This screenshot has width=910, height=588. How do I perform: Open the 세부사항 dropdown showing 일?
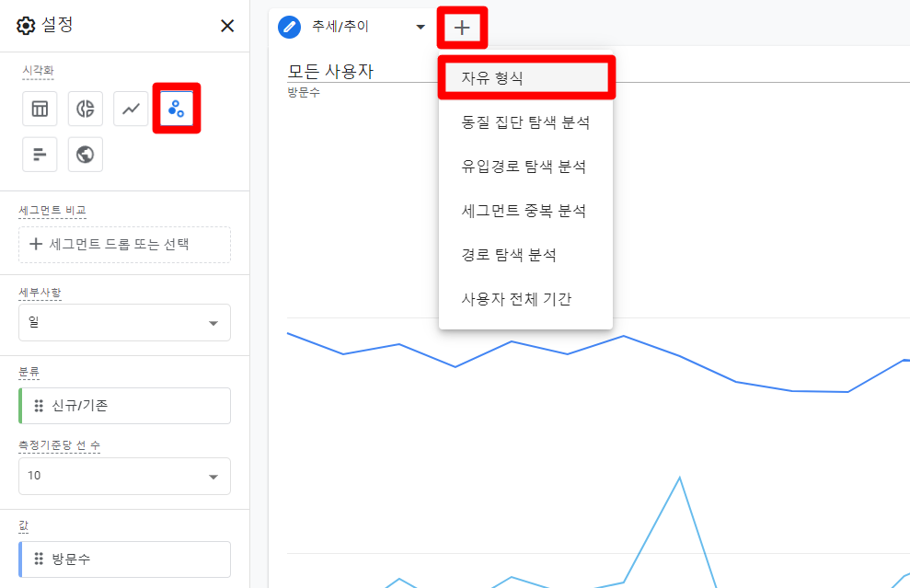[124, 323]
